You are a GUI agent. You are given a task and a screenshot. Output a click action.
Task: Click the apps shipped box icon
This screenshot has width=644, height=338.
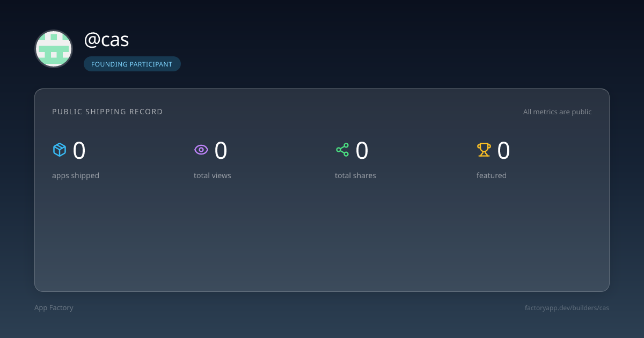[x=59, y=150]
